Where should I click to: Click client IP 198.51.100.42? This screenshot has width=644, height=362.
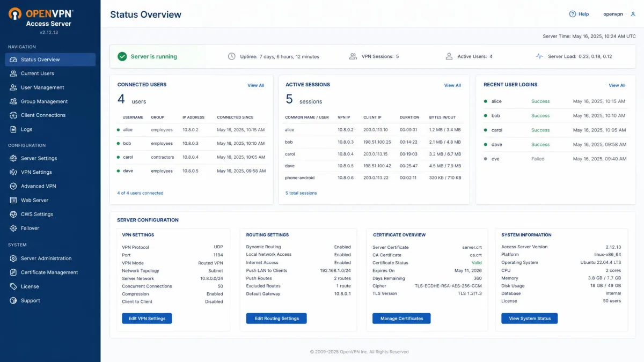coord(377,166)
